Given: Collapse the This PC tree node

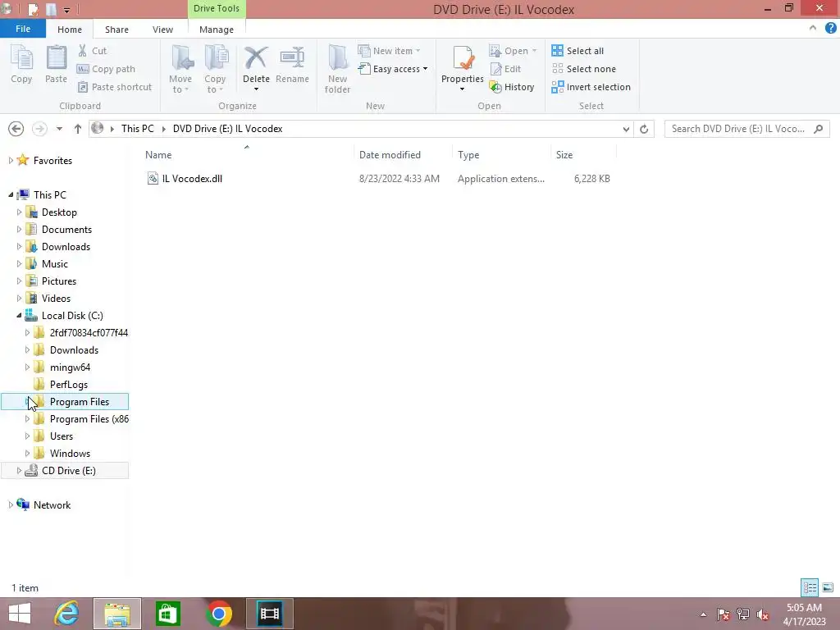Looking at the screenshot, I should [10, 195].
